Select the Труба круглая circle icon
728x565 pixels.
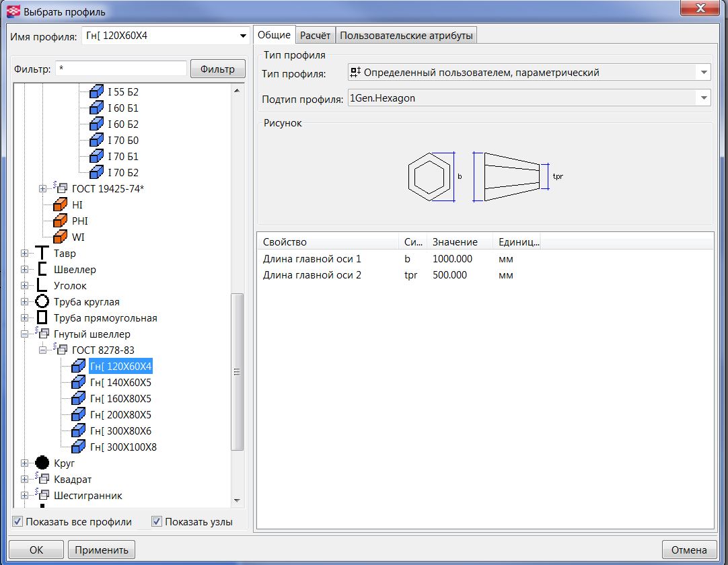[x=42, y=302]
